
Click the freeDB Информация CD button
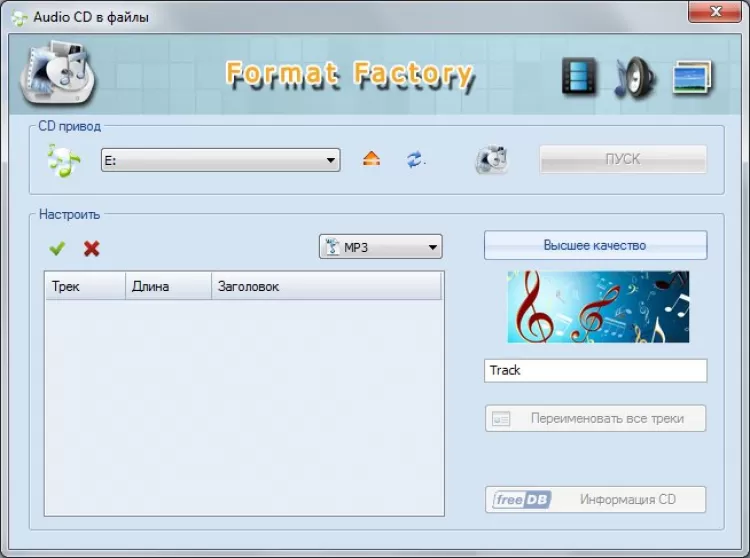pos(596,500)
